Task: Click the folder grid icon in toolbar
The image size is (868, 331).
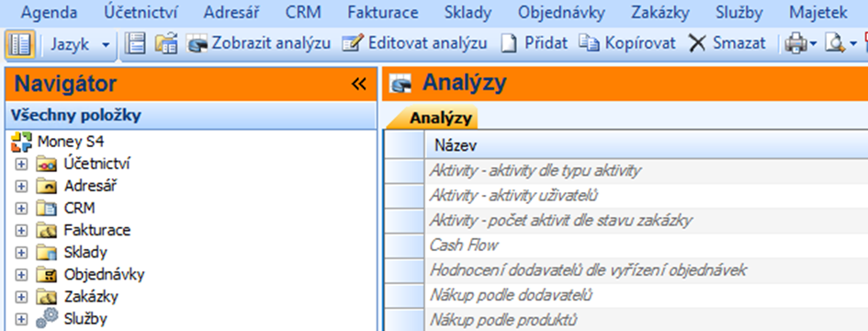Action: tap(165, 43)
